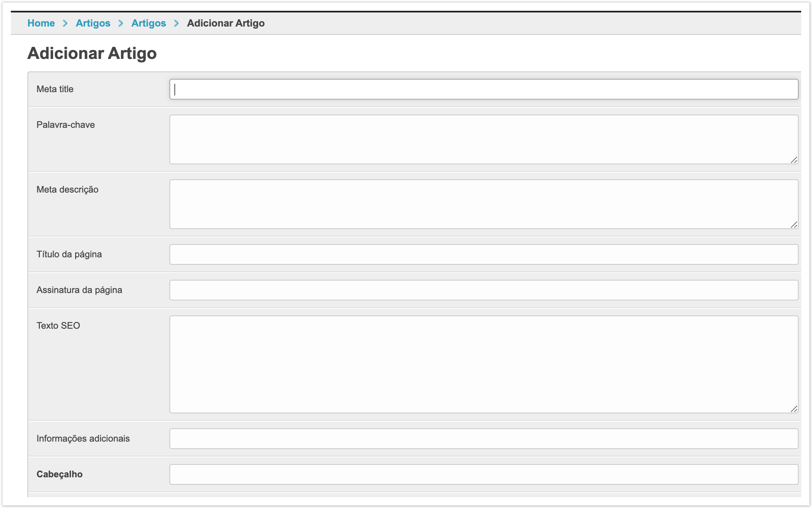Grab the Texto SEO textarea resize handle
This screenshot has width=812, height=508.
(794, 409)
